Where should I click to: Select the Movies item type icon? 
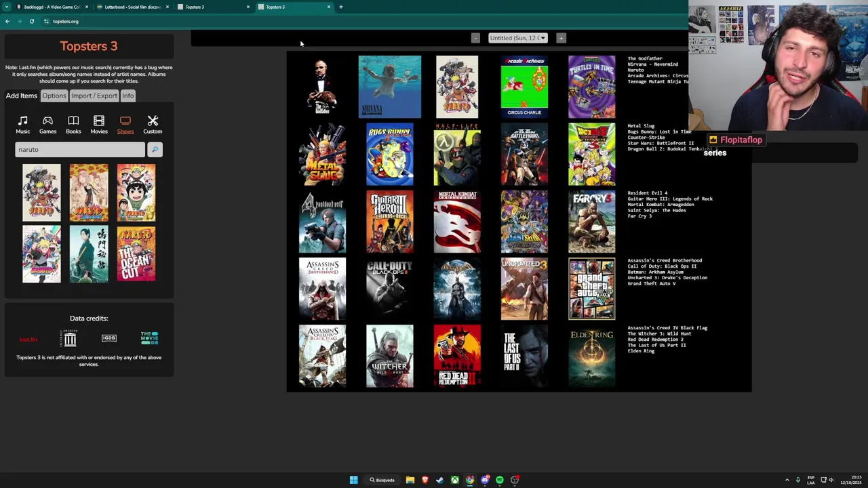pos(99,125)
